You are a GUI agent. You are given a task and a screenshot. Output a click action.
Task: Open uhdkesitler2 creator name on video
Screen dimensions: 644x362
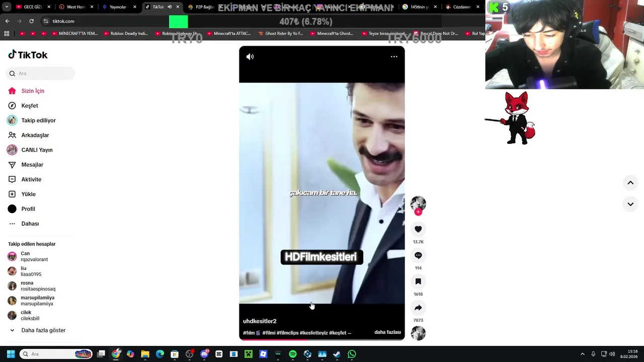pyautogui.click(x=260, y=321)
